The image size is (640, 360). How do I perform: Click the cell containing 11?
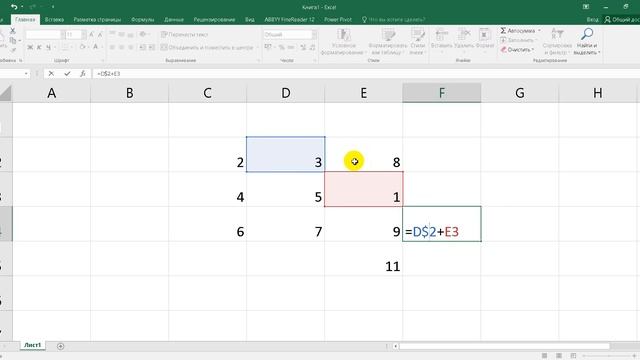pyautogui.click(x=364, y=259)
